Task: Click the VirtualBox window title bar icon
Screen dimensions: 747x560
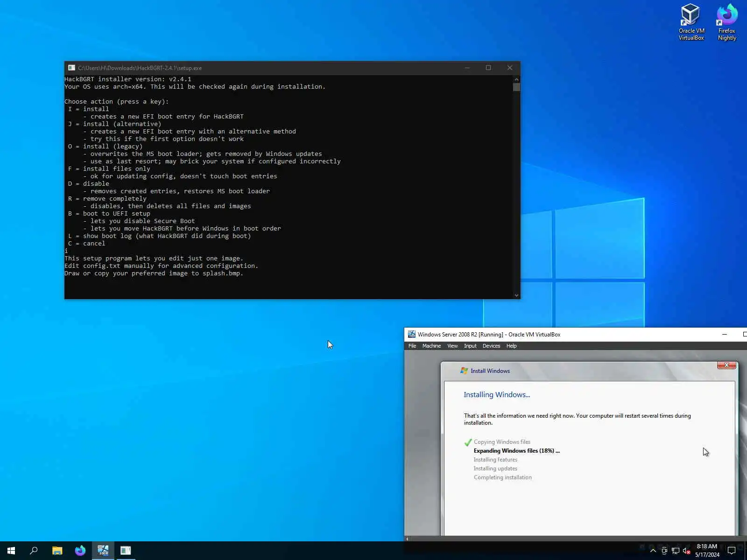Action: (411, 334)
